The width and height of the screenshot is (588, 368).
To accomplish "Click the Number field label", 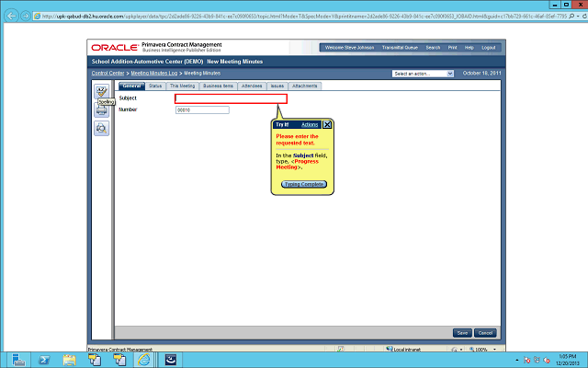I will 128,109.
